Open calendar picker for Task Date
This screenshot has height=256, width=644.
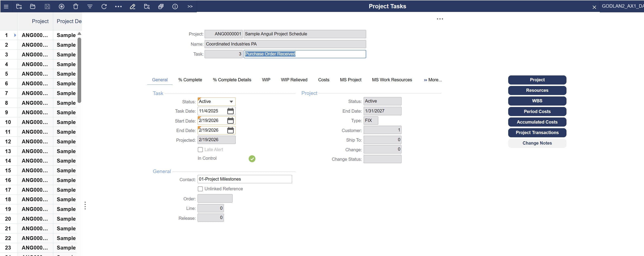click(230, 111)
